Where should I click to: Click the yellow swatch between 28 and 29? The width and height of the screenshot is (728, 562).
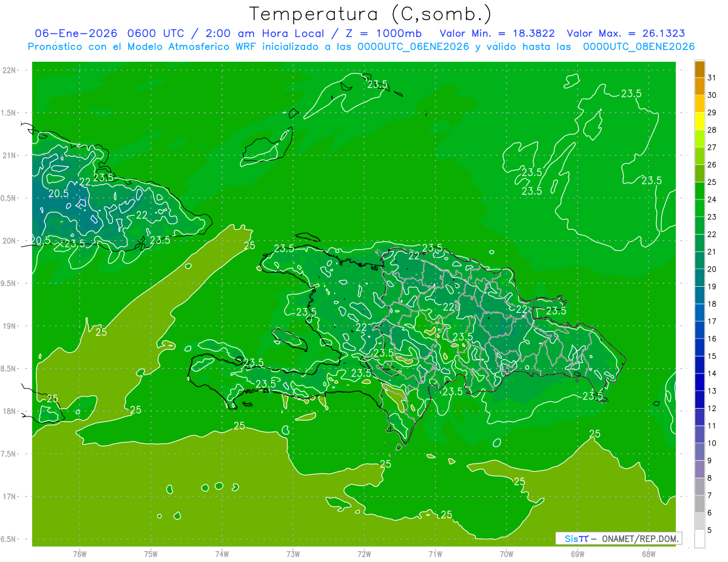point(699,121)
